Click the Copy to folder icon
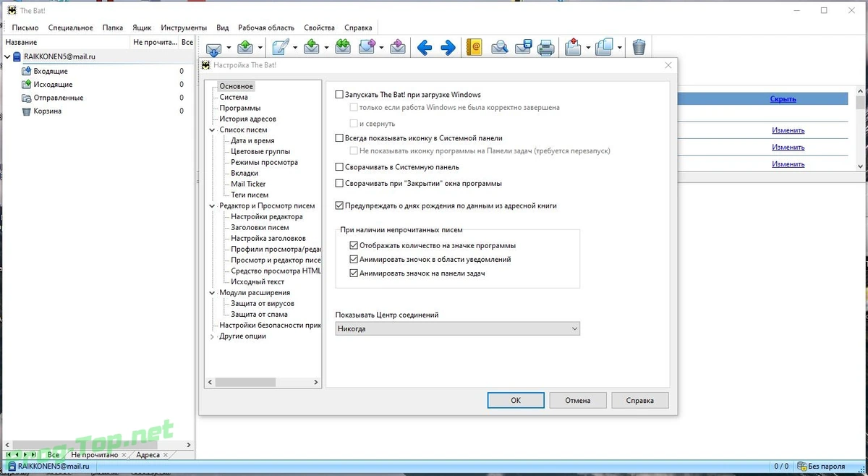The width and height of the screenshot is (868, 476). [605, 48]
